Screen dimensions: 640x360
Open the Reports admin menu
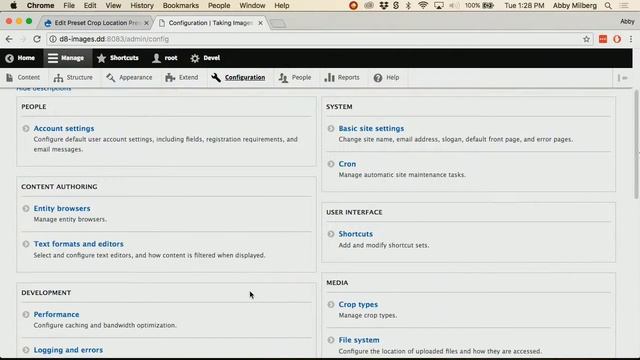(x=342, y=78)
